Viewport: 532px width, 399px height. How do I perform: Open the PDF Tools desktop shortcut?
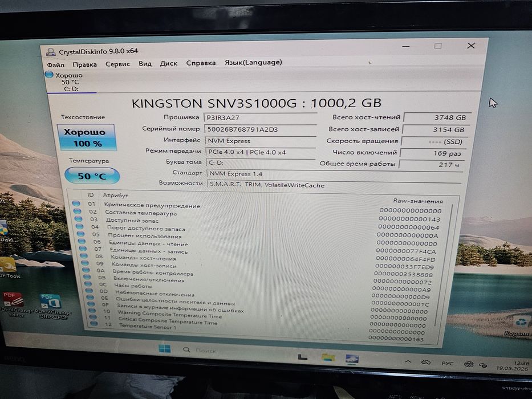(9, 268)
